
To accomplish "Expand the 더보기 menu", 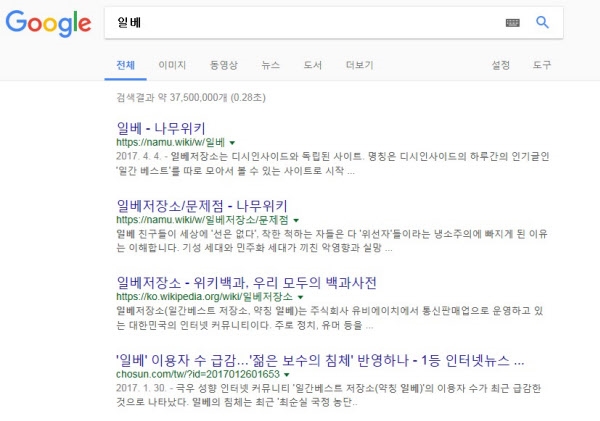I will coord(359,65).
